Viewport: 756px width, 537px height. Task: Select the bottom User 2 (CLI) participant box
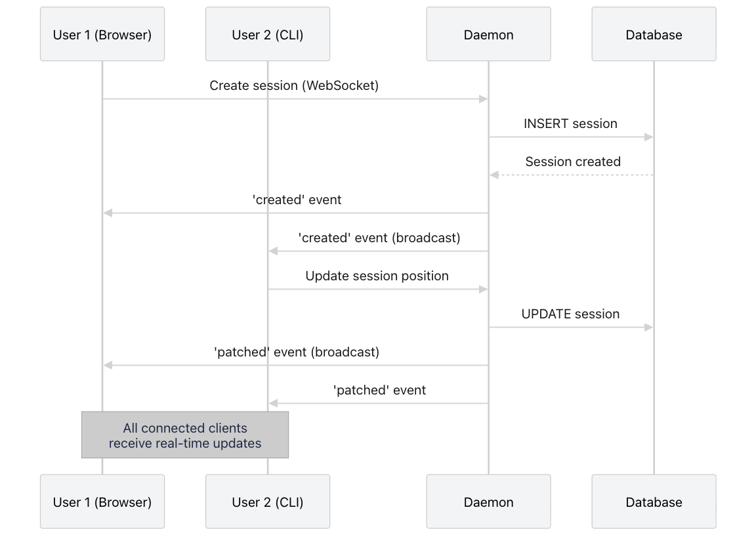tap(268, 502)
